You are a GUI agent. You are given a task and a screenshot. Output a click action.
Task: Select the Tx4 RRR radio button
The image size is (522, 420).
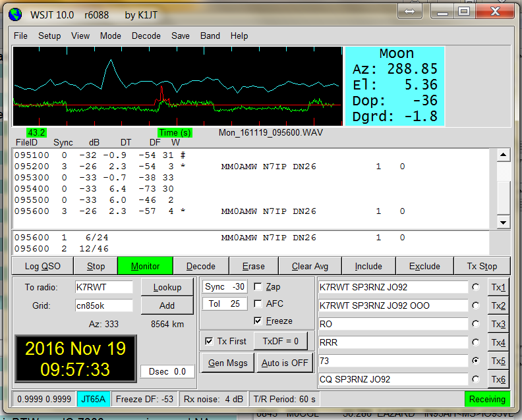pyautogui.click(x=476, y=342)
